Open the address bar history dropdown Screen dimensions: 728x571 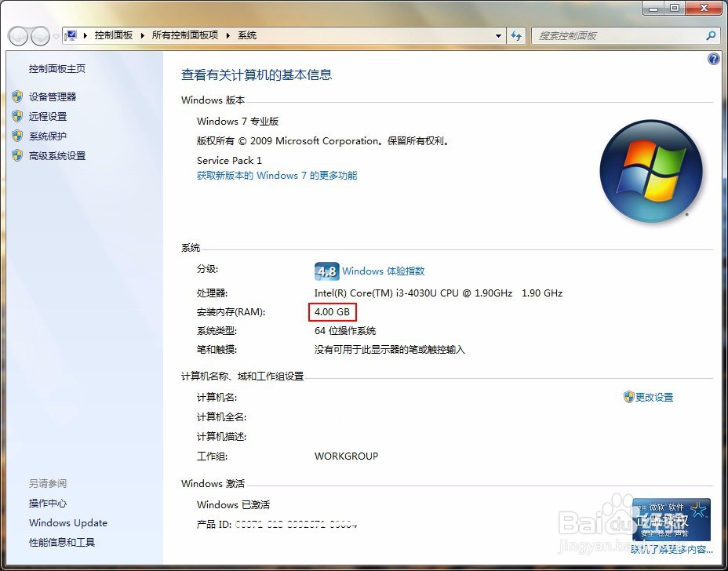click(x=498, y=36)
